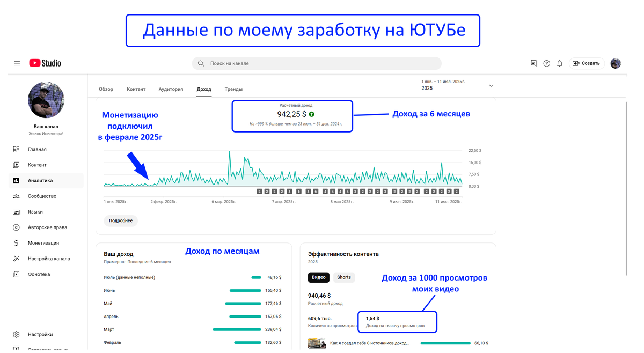Viewport: 644px width, 353px height.
Task: Click the search magnifier icon
Action: pyautogui.click(x=201, y=63)
